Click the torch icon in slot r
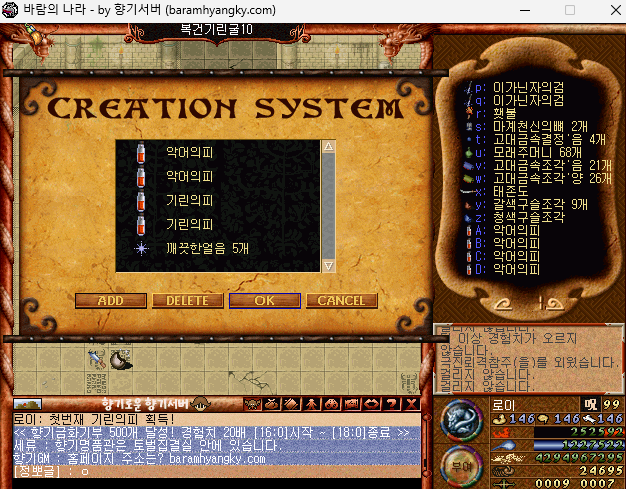The width and height of the screenshot is (626, 489). [x=469, y=113]
